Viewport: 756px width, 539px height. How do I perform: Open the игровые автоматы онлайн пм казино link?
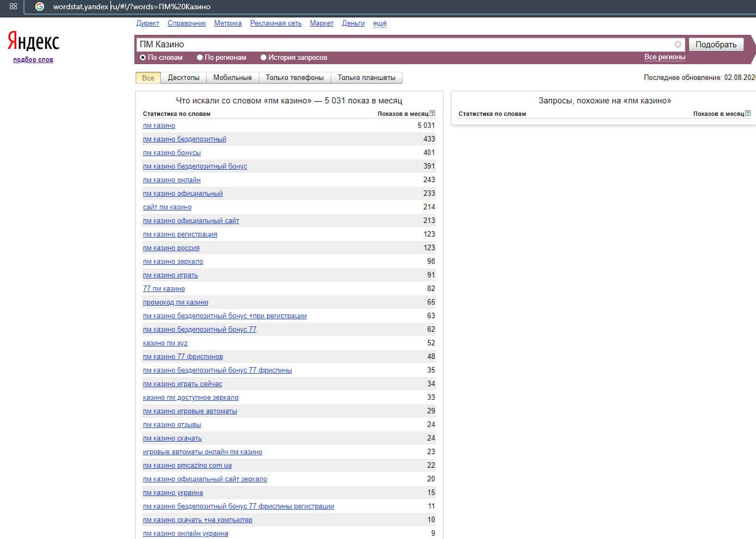[202, 452]
